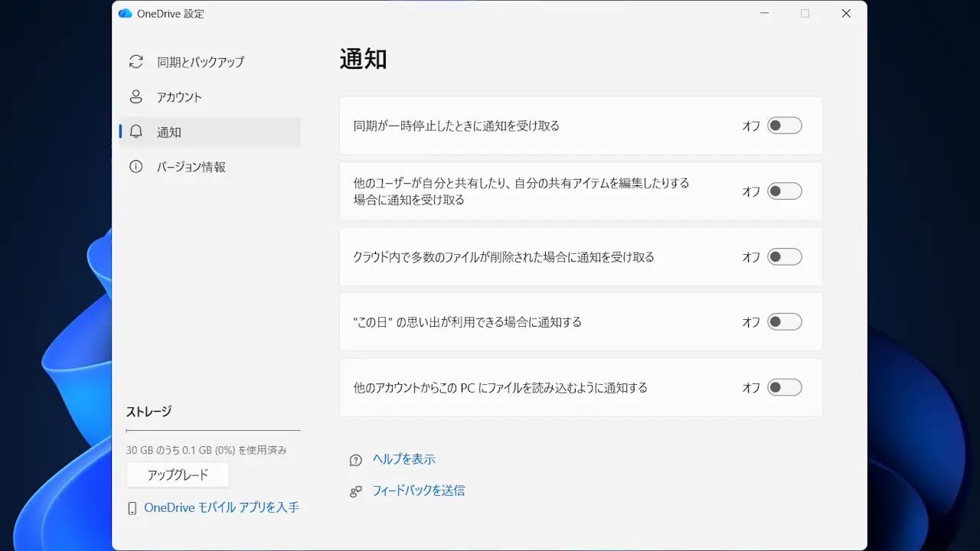980x551 pixels.
Task: Turn on mass cloud file deletion alerts
Action: [x=785, y=257]
